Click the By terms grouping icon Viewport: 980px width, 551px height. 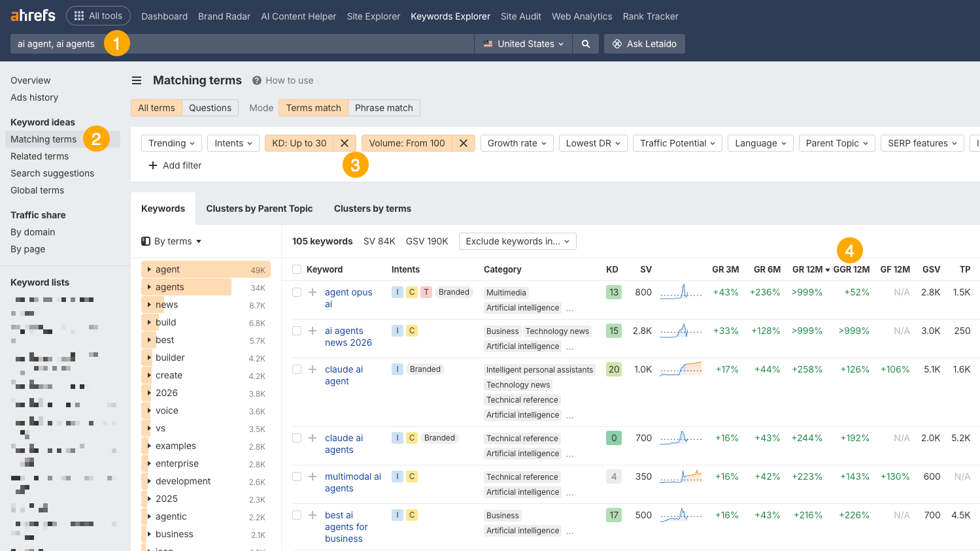[146, 241]
